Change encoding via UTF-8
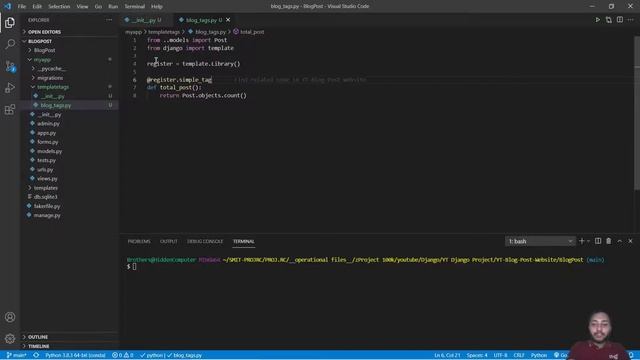 tap(500, 355)
